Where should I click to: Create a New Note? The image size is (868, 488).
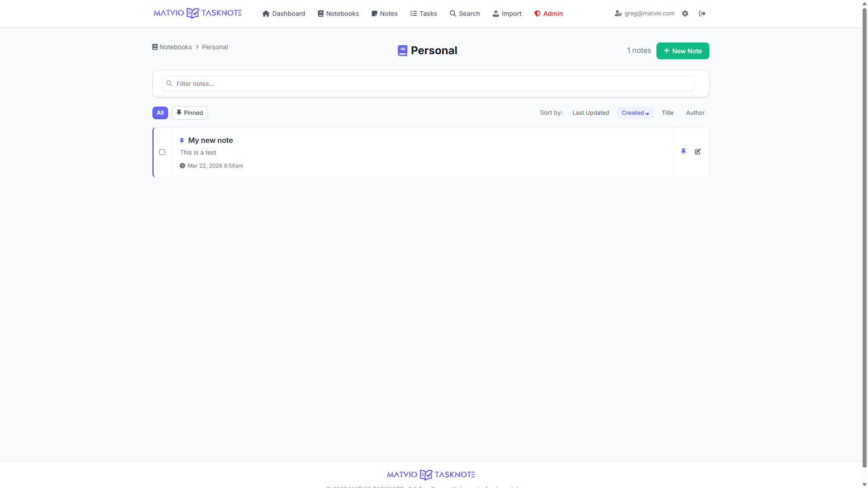pos(682,51)
